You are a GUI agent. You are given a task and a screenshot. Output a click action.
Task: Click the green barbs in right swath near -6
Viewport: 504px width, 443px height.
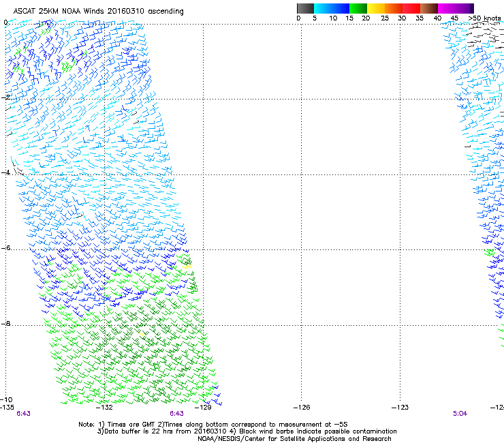coord(490,253)
